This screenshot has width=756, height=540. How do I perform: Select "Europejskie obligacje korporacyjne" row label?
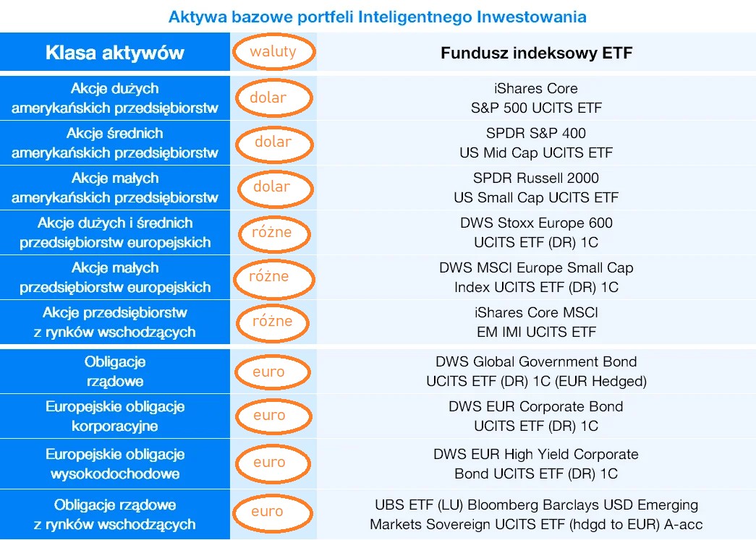115,416
